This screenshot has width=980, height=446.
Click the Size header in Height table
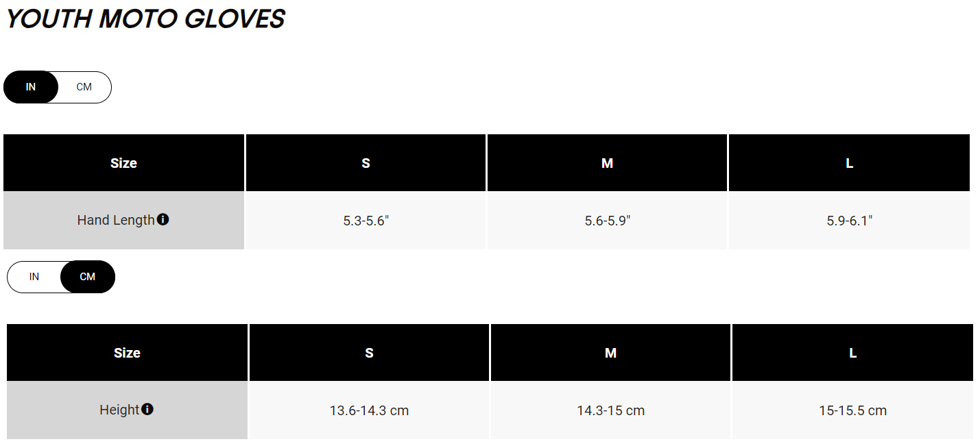127,353
